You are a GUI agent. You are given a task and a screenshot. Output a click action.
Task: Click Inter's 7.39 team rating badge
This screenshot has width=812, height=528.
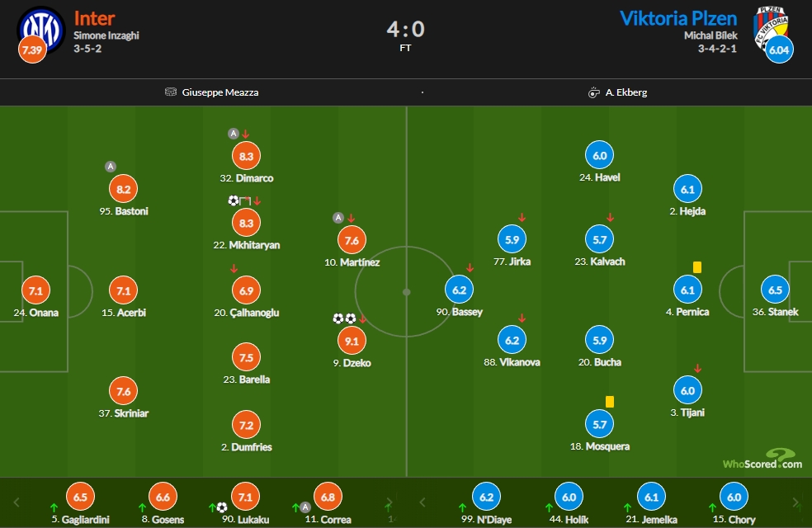(x=32, y=50)
